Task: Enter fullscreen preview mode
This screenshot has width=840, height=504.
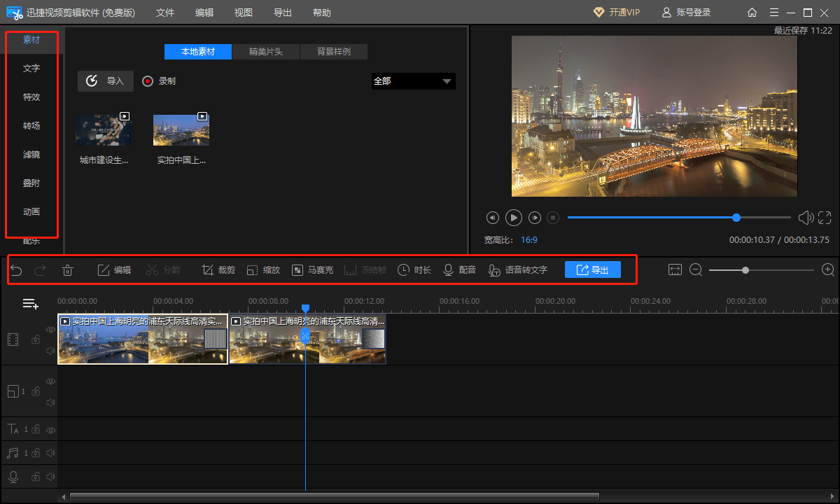Action: pos(825,218)
